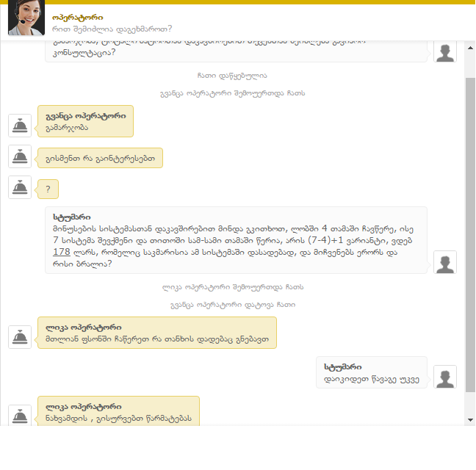Click the გამარჯობა message bubble

tap(86, 121)
